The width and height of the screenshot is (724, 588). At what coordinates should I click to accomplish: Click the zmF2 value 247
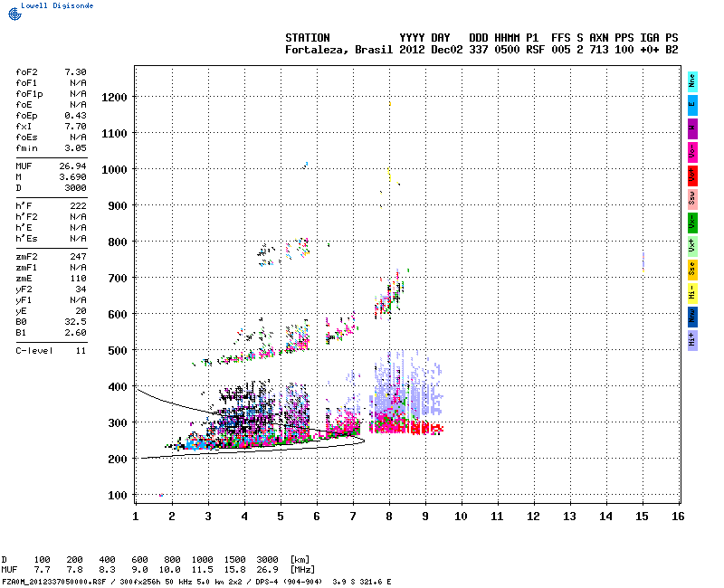tap(78, 257)
